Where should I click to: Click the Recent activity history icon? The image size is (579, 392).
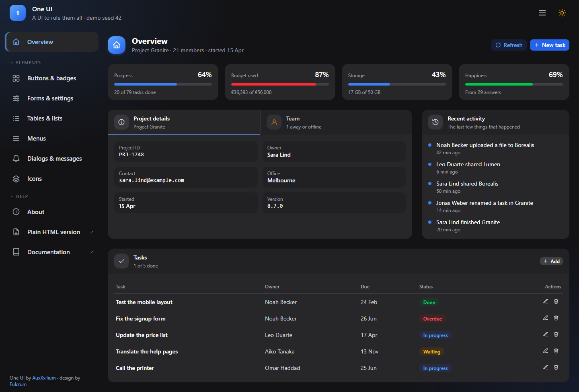click(435, 122)
